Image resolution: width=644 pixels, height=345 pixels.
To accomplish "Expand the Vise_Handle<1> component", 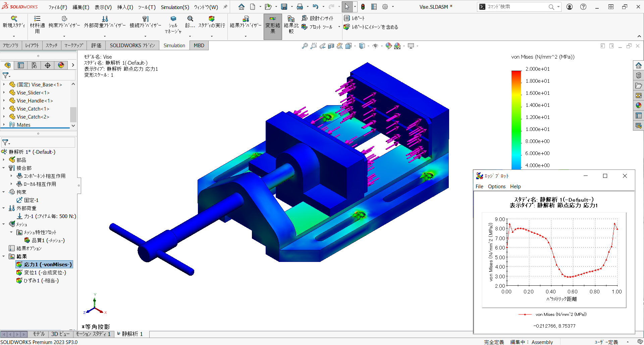I will [x=4, y=100].
